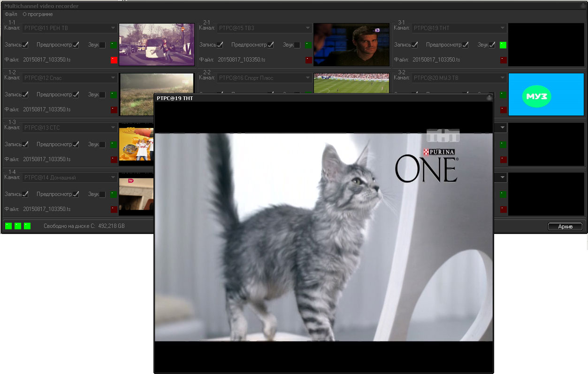Open the РТРС@20 МУЗ ТВ channel dropdown
Image resolution: width=588 pixels, height=374 pixels.
pyautogui.click(x=459, y=78)
